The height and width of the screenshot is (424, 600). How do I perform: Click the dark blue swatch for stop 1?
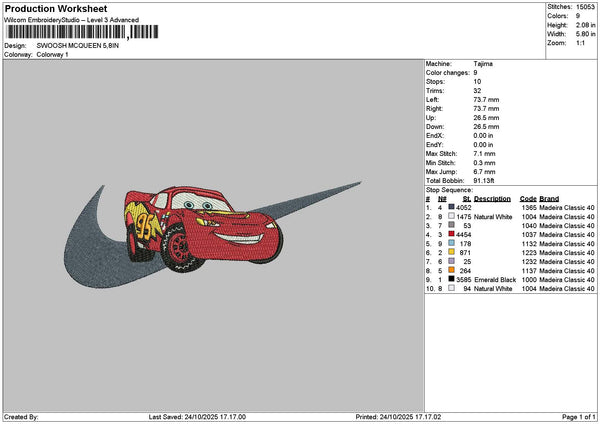pos(452,207)
